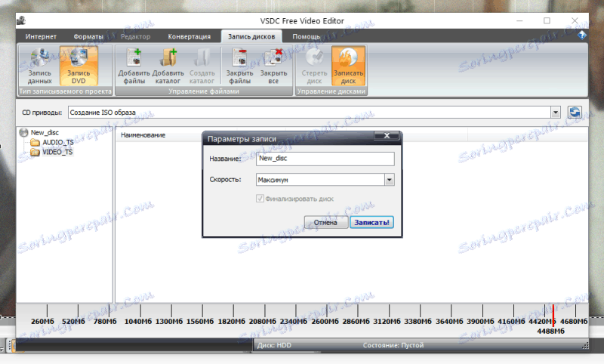Click the Управление дисками group label
Viewport: 604px width, 364px height.
331,91
